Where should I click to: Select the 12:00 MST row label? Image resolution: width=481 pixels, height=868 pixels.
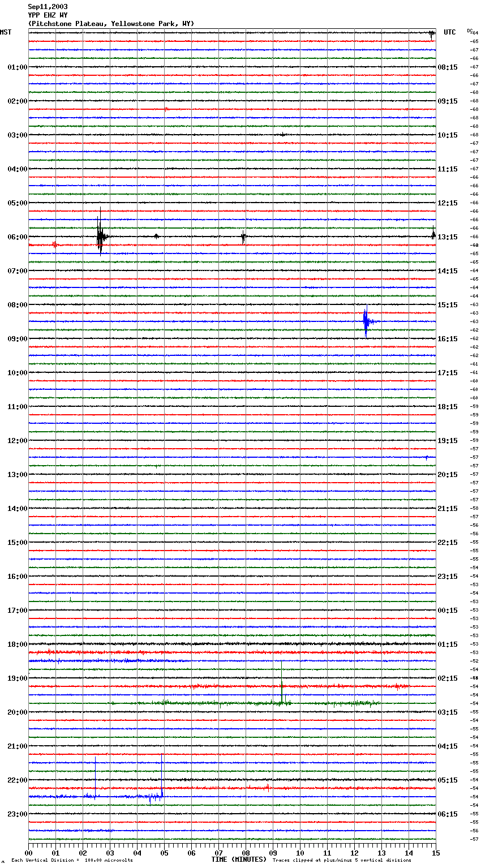point(18,441)
